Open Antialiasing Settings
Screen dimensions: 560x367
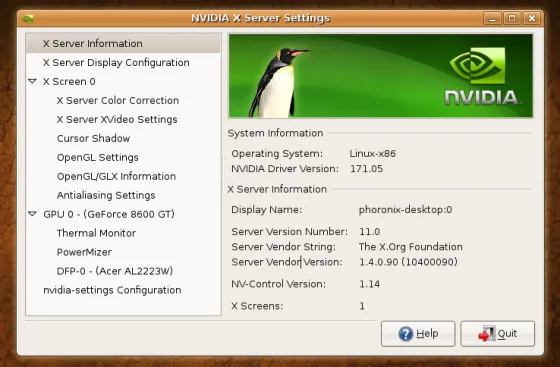point(106,195)
